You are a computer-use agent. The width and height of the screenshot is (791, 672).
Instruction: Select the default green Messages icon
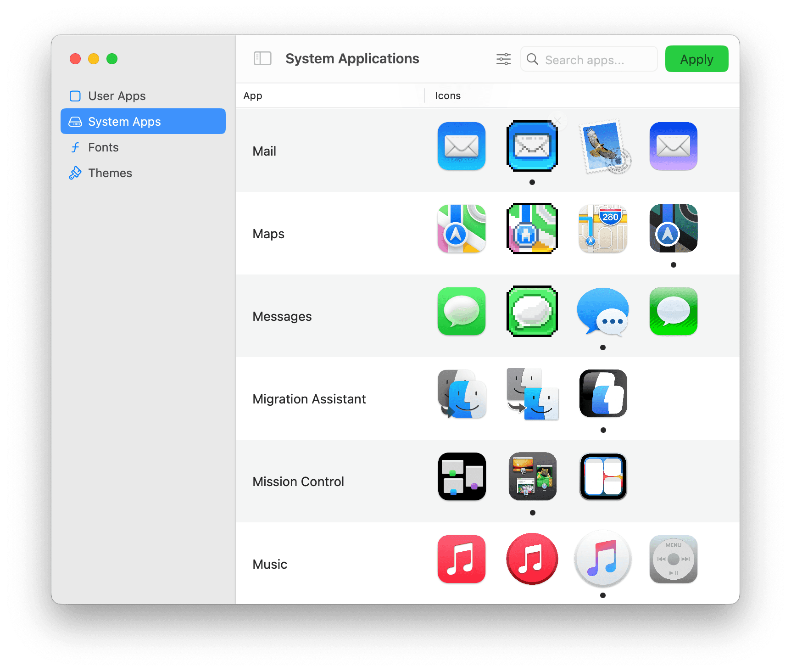[x=461, y=311]
